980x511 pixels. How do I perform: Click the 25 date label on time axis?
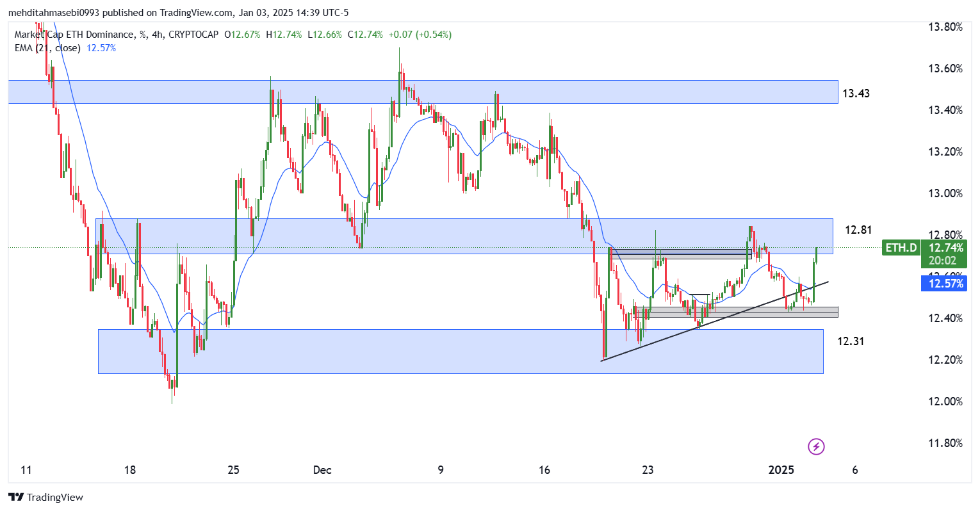[x=233, y=470]
